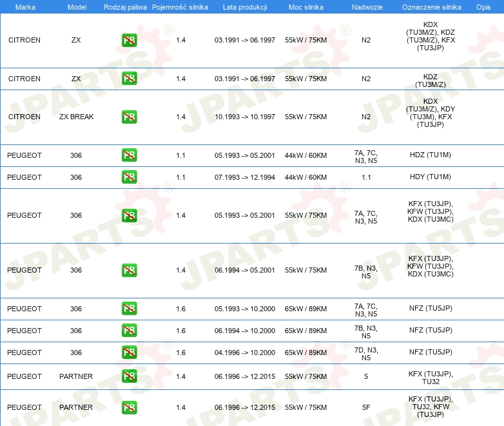Click fuel icon for Peugeot 306 1.6 from 04.1996
The image size is (504, 426).
tap(129, 353)
